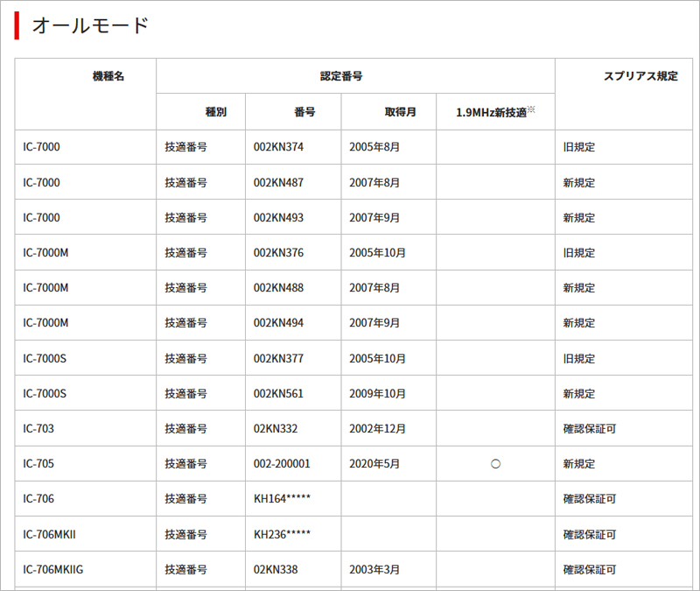Click the IC-7000 name in the 002KN374 row
Image resolution: width=700 pixels, height=591 pixels.
tap(41, 147)
